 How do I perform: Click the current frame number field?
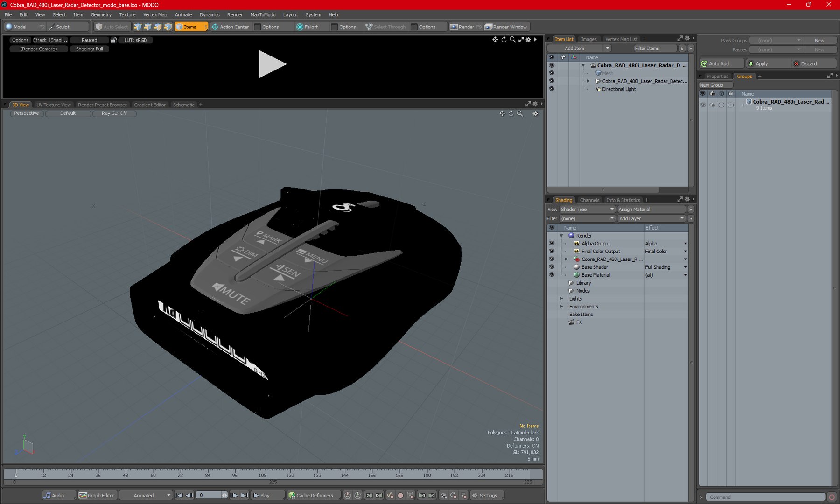(208, 496)
